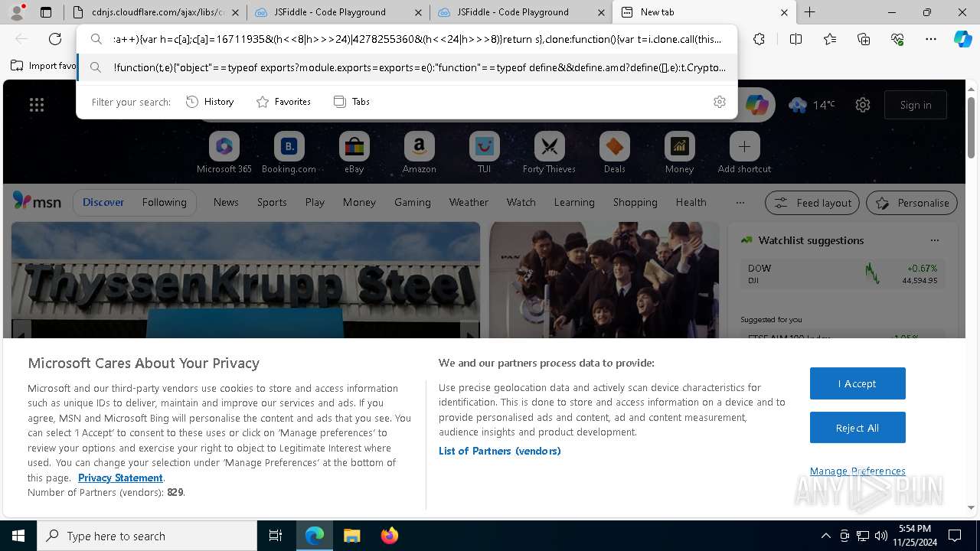Open the Deals shortcut tile
Image resolution: width=980 pixels, height=551 pixels.
click(x=614, y=153)
